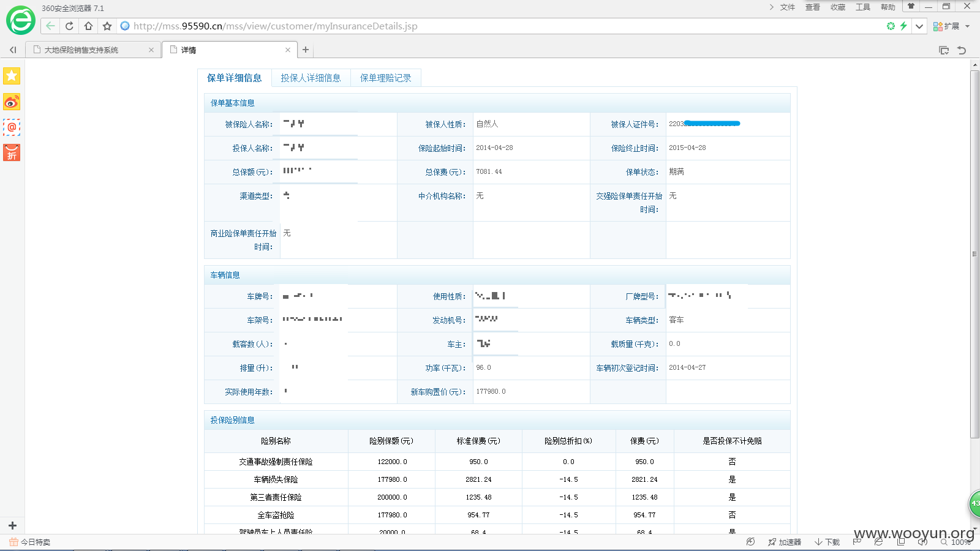The width and height of the screenshot is (980, 551).
Task: Click the 全车盗抢险 row name
Action: coord(276,515)
